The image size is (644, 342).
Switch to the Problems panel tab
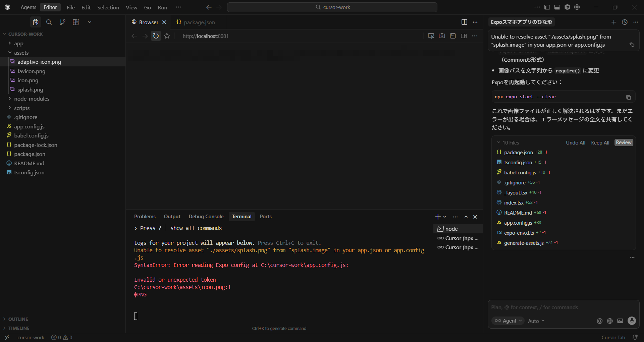coord(145,217)
